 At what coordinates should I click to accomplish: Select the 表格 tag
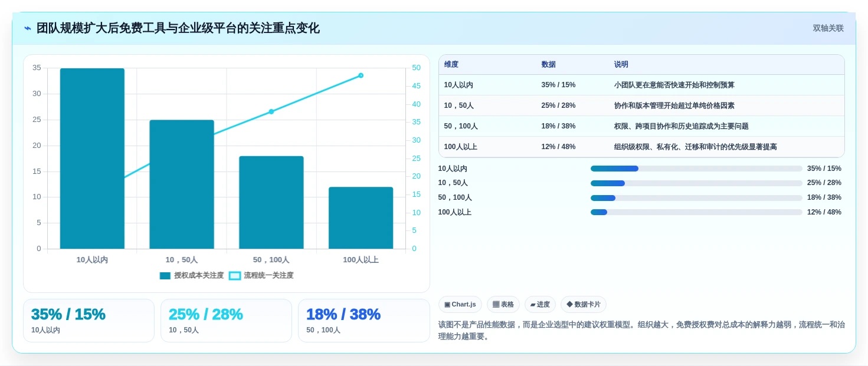point(503,305)
